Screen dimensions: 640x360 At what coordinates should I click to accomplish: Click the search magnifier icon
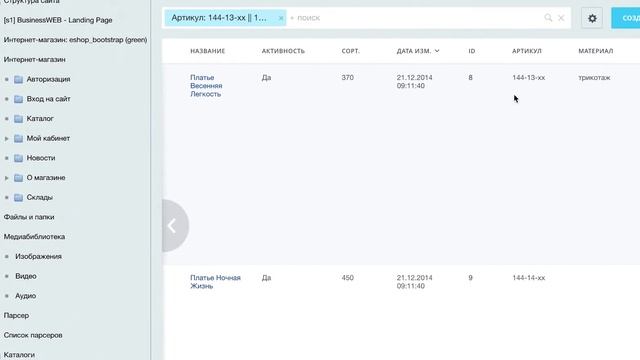(x=548, y=18)
